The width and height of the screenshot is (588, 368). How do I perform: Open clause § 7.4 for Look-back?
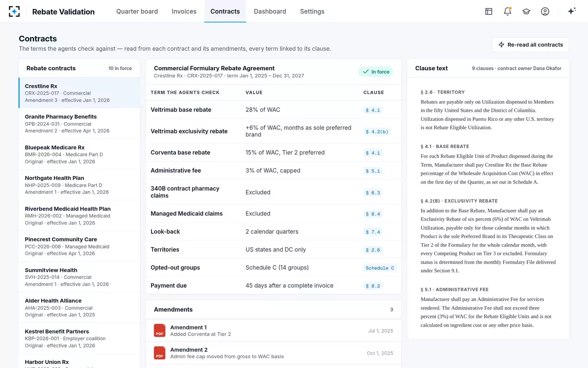pyautogui.click(x=373, y=232)
